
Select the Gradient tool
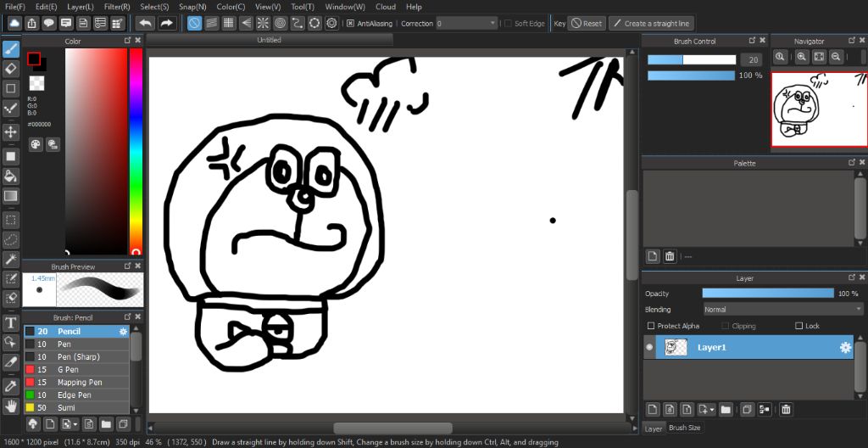[x=10, y=196]
